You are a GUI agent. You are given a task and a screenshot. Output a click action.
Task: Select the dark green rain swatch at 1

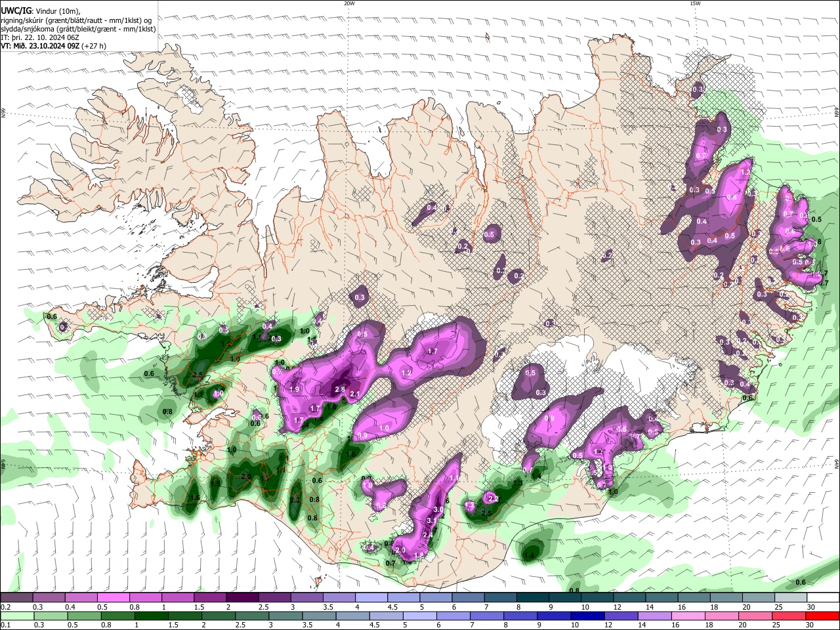(152, 616)
